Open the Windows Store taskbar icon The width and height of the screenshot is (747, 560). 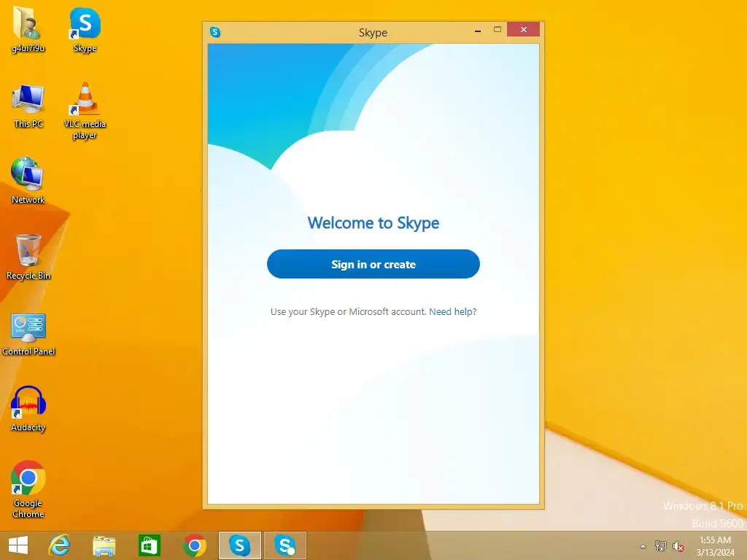tap(149, 545)
